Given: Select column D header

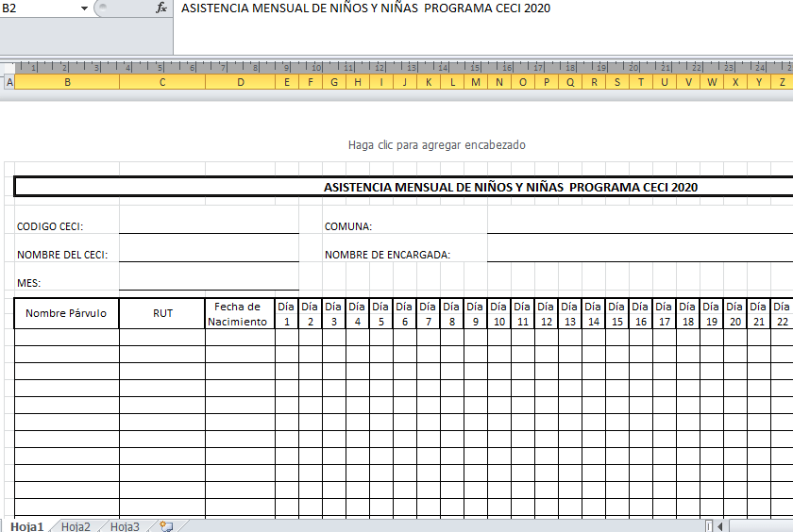Looking at the screenshot, I should point(241,82).
